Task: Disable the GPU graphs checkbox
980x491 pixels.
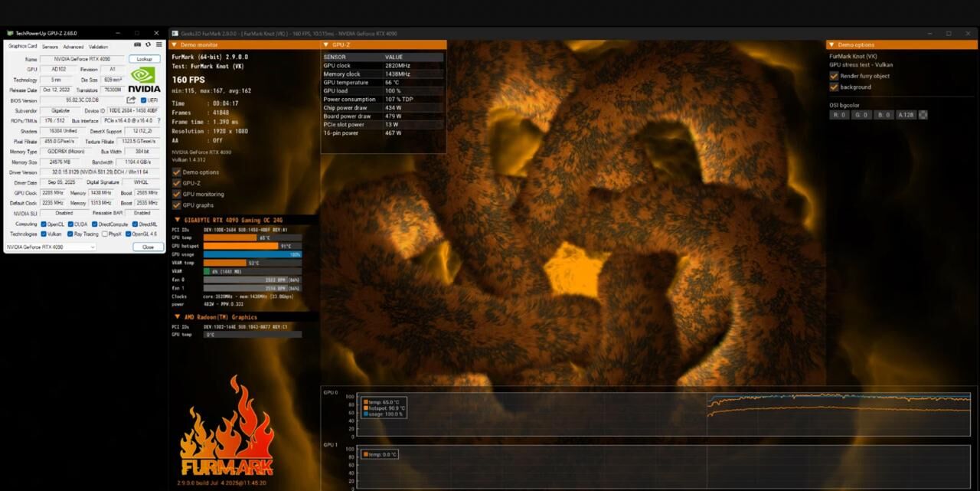Action: point(177,205)
